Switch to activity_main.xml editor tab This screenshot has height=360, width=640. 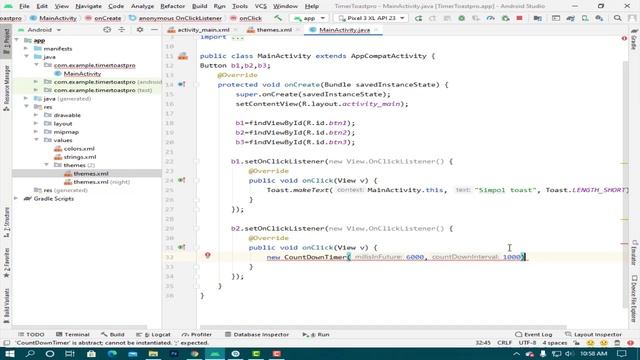pos(203,30)
